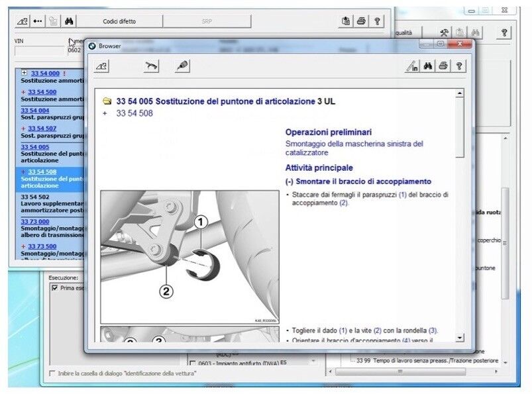Click the printer icon in Browser toolbar
The image size is (532, 394).
[443, 66]
